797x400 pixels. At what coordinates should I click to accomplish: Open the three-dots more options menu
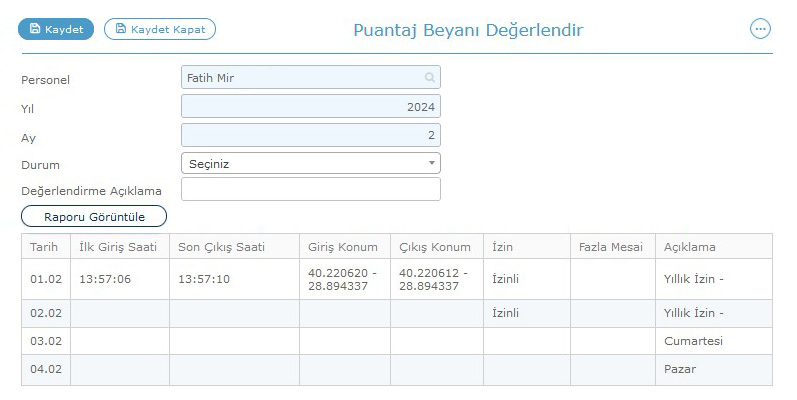coord(760,29)
